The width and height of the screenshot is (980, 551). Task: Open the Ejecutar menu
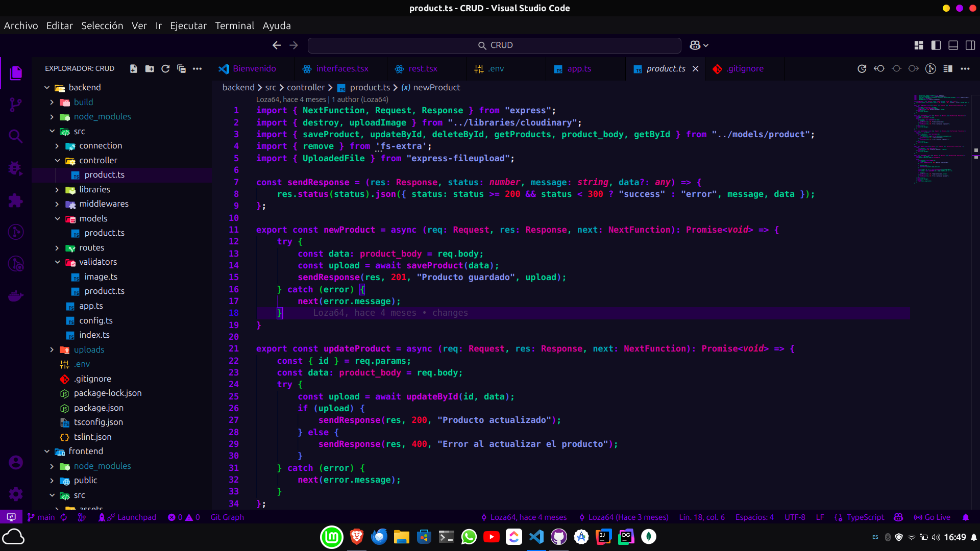(188, 26)
